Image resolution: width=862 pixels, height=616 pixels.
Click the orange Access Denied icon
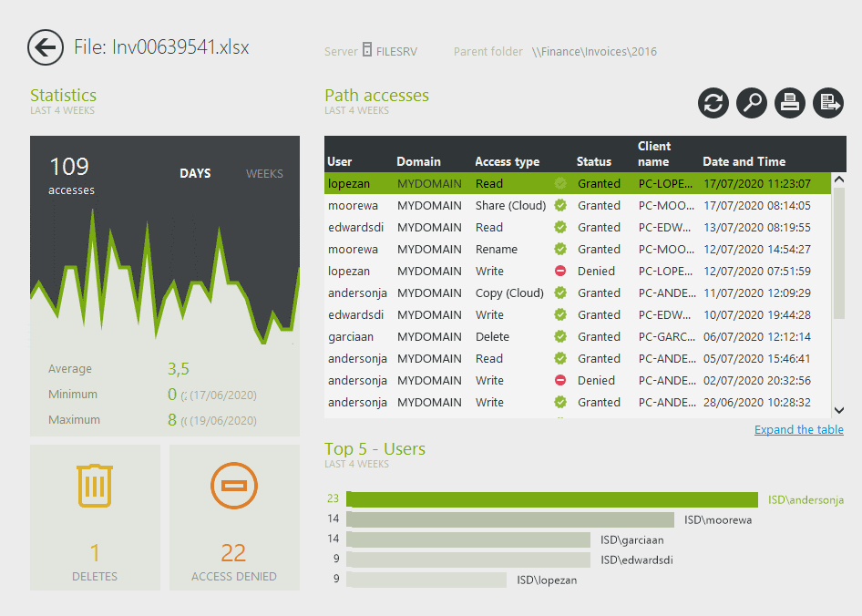pyautogui.click(x=234, y=486)
